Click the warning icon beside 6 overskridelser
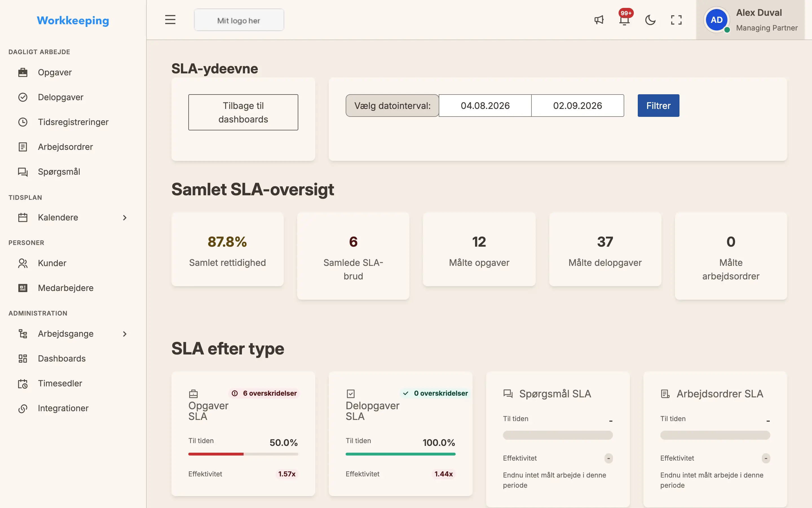The width and height of the screenshot is (812, 508). pos(235,393)
